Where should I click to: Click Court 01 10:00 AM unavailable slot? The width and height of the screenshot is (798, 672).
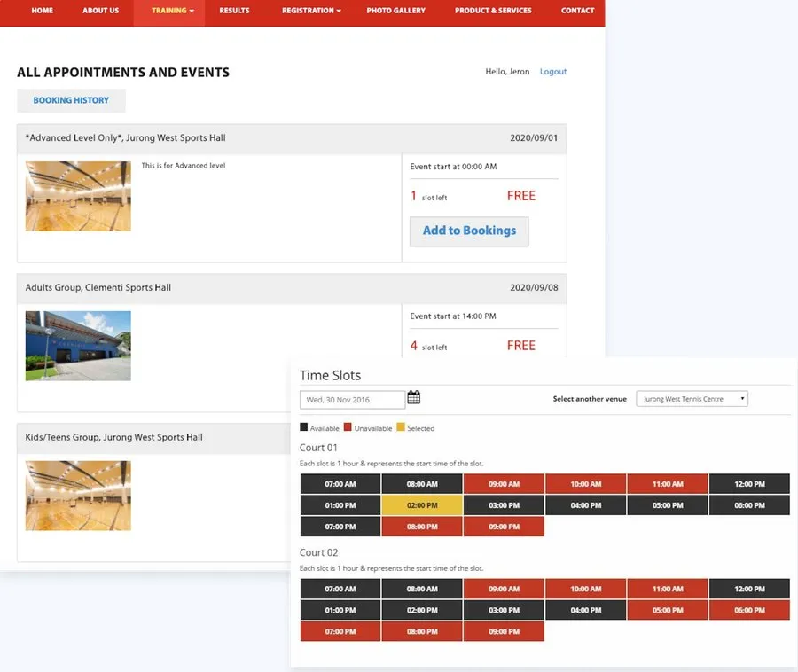[586, 484]
